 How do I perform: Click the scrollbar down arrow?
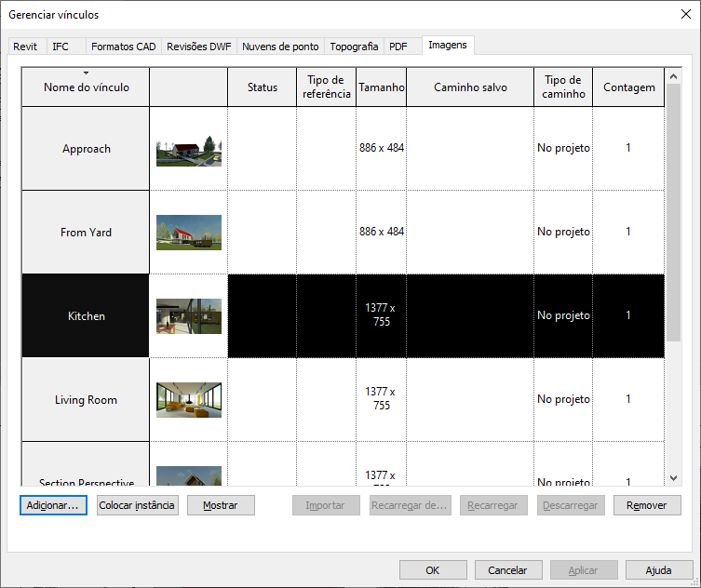coord(673,478)
